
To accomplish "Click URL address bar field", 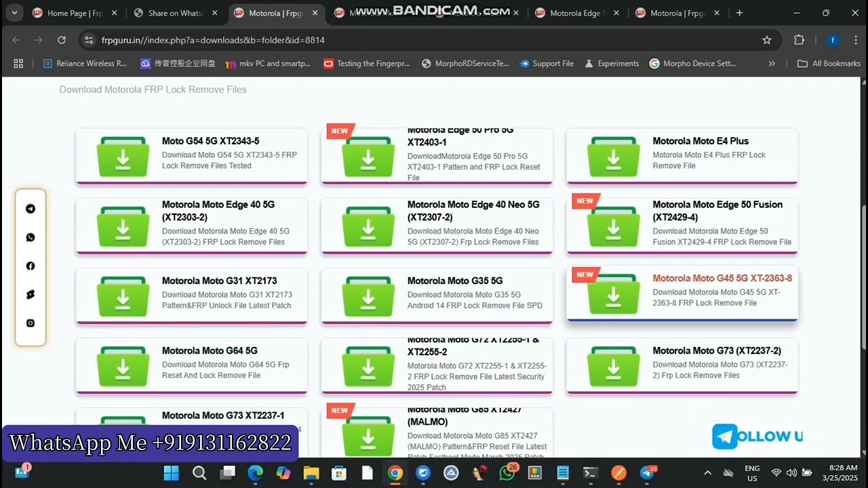I will [x=427, y=40].
